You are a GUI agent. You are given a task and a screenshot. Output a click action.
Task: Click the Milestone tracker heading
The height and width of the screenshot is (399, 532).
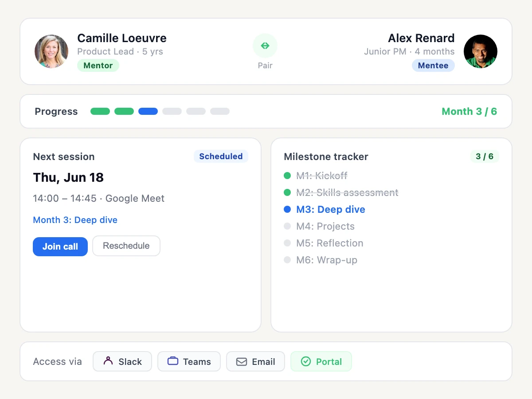coord(326,156)
